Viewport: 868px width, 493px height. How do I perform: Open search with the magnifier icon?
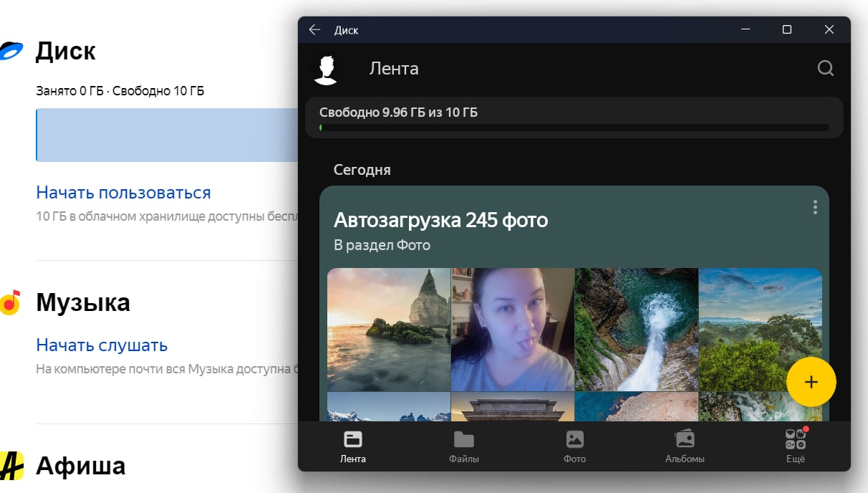coord(826,68)
